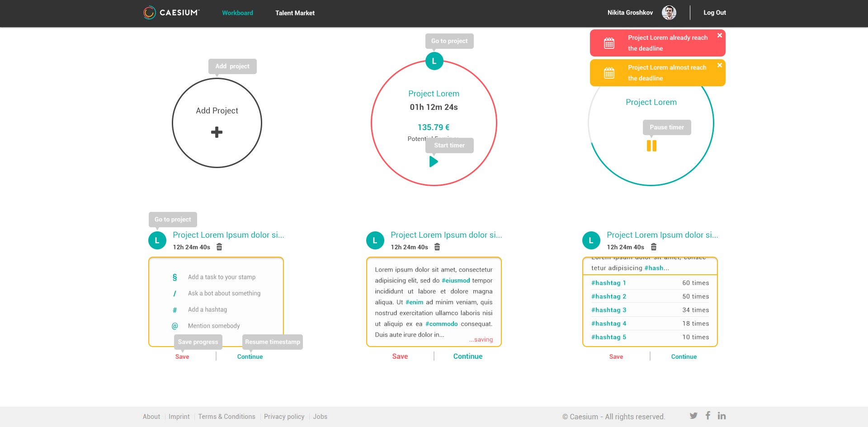Click the Go to project tooltip above the task-options card
This screenshot has width=868, height=427.
[173, 220]
